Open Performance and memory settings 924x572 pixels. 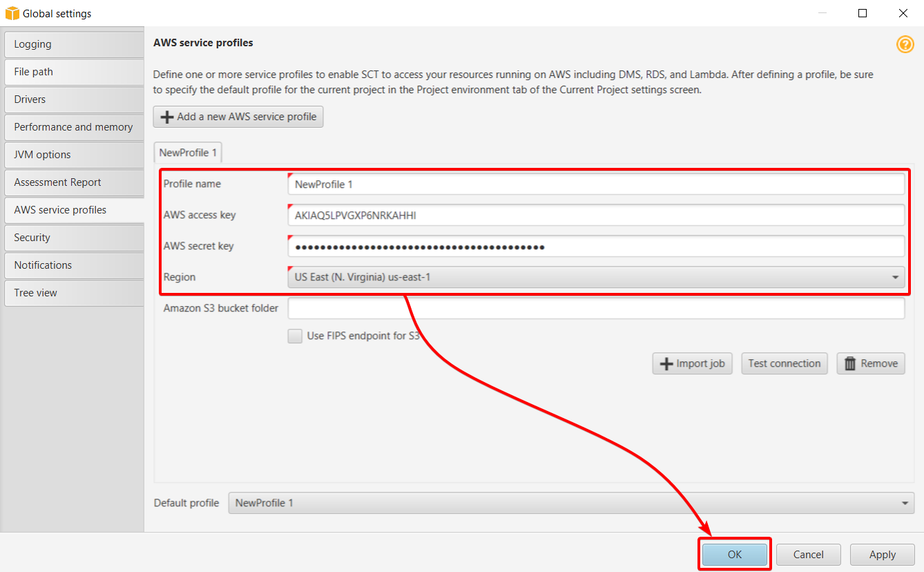coord(73,127)
